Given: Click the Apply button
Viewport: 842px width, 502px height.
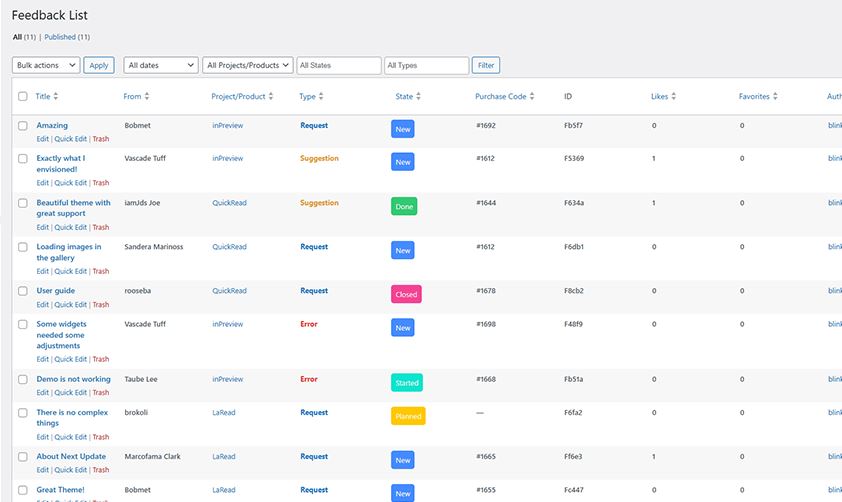Looking at the screenshot, I should click(99, 66).
